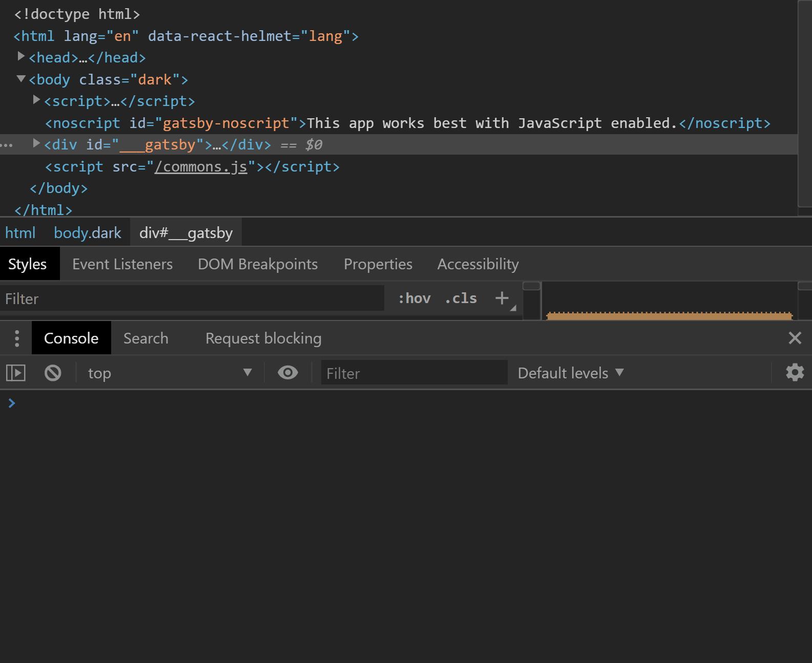Collapse the body element node
812x663 pixels.
(x=21, y=79)
